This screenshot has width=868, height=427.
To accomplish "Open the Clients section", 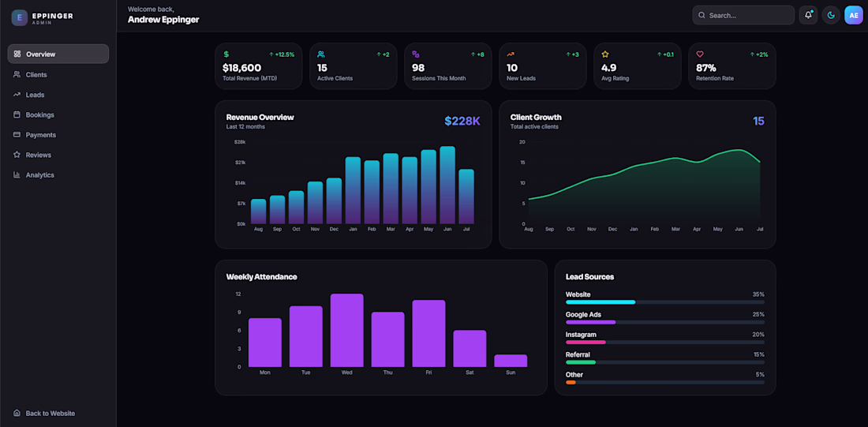I will (x=58, y=74).
